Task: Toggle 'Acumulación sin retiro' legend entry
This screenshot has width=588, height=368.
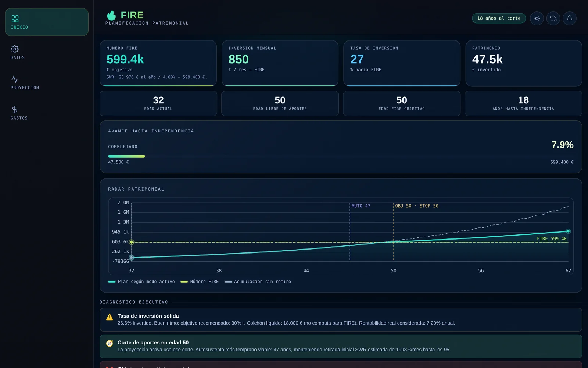Action: point(258,282)
